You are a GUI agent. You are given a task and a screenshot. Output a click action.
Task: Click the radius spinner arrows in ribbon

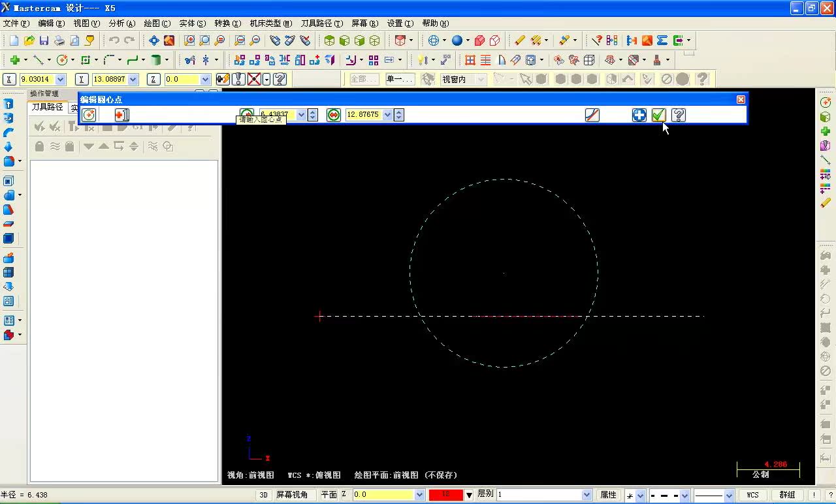(313, 115)
